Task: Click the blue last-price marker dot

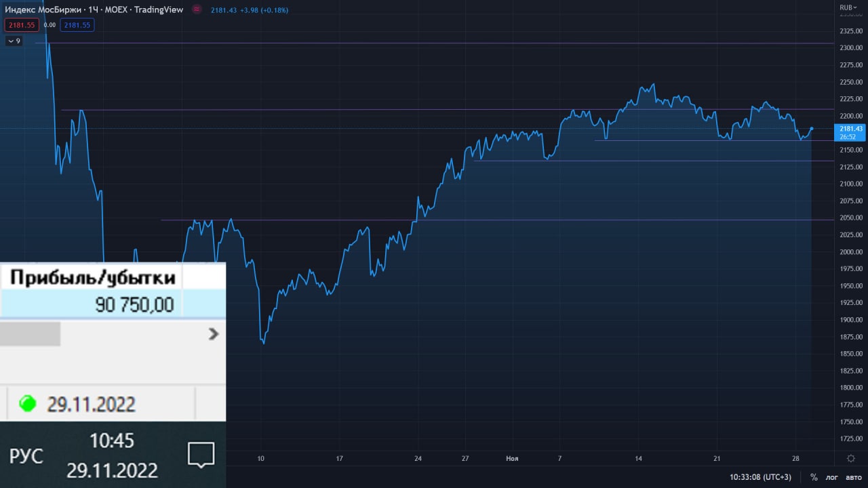Action: point(812,129)
